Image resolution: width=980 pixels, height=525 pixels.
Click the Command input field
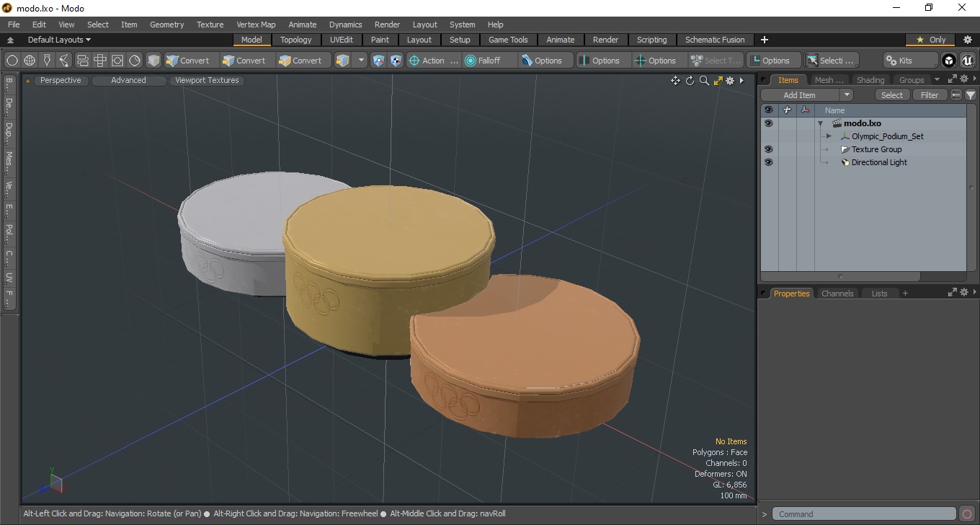pyautogui.click(x=864, y=514)
